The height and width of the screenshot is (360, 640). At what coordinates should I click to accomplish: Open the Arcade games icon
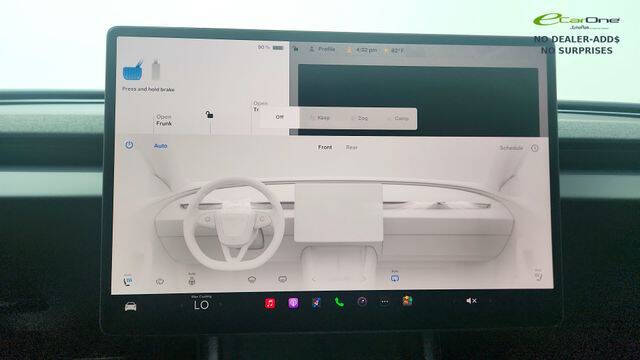[x=407, y=301]
